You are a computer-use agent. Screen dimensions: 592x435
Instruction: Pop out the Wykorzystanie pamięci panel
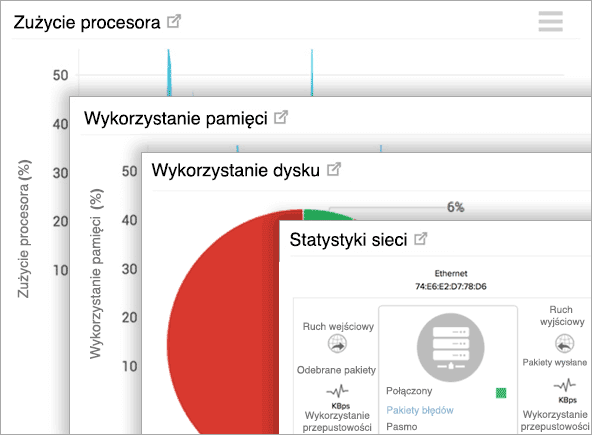281,117
